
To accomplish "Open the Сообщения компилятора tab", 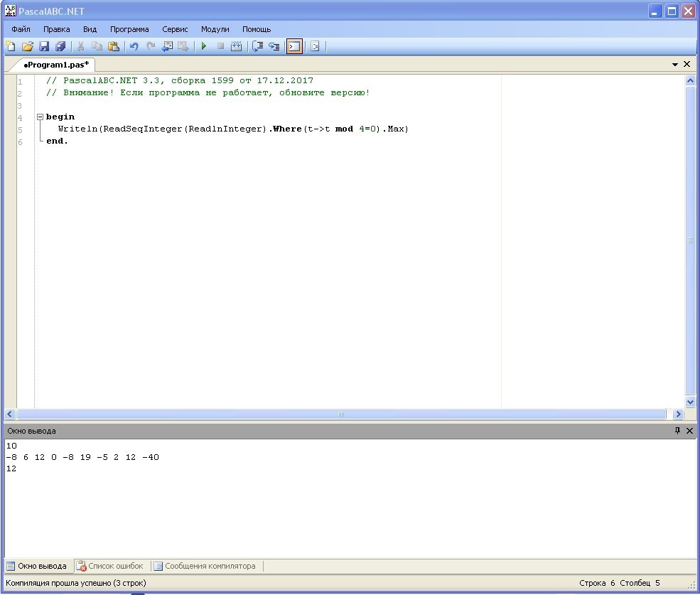I will coord(204,567).
